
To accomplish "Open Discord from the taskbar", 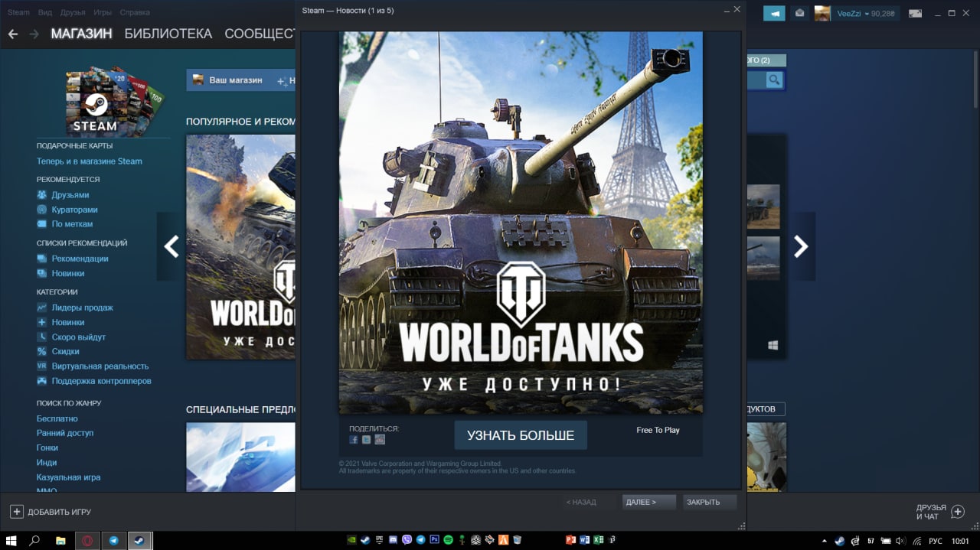I will pos(393,540).
